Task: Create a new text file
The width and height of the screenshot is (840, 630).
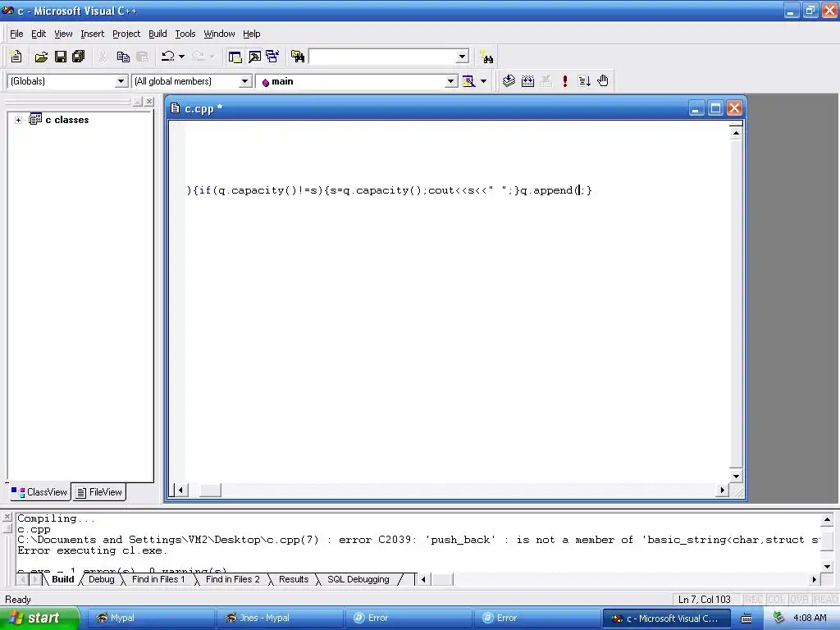Action: tap(16, 57)
